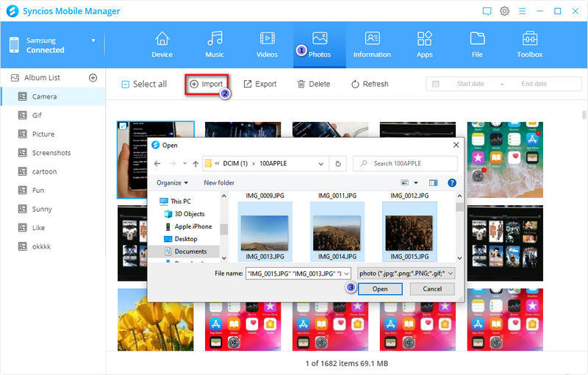Open the Apps tab
The image size is (588, 375).
point(425,45)
